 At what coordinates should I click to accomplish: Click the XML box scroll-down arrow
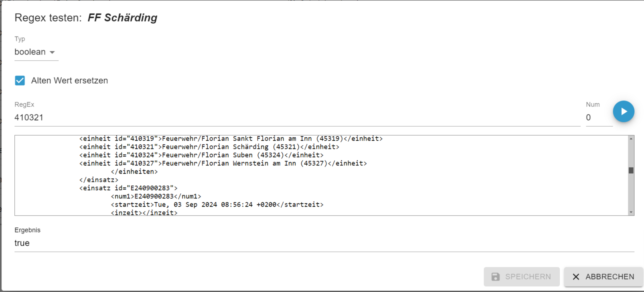pos(631,212)
